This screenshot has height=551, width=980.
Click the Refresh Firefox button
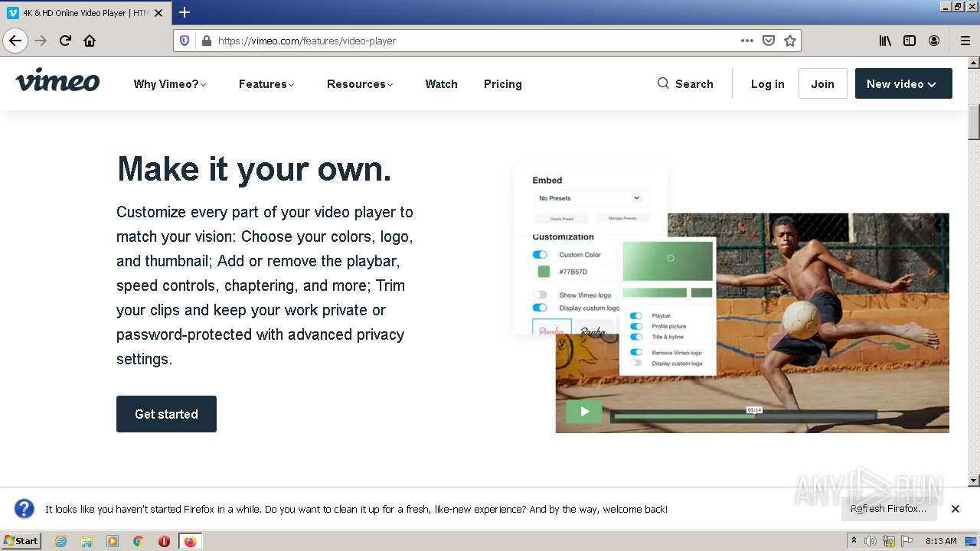888,509
